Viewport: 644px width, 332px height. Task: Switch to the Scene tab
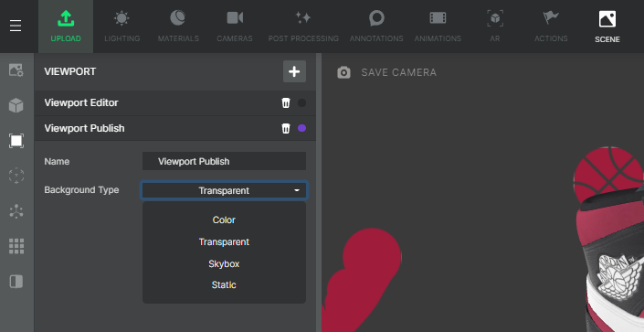607,27
